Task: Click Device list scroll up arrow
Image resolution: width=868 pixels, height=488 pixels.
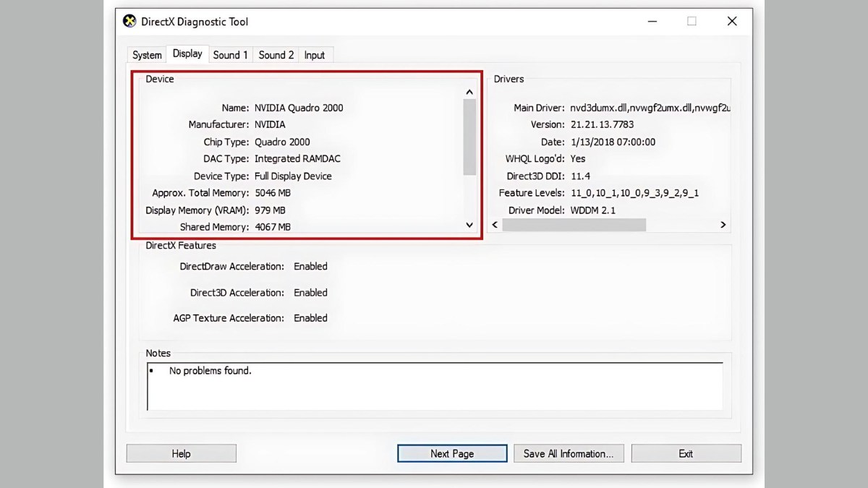Action: (469, 92)
